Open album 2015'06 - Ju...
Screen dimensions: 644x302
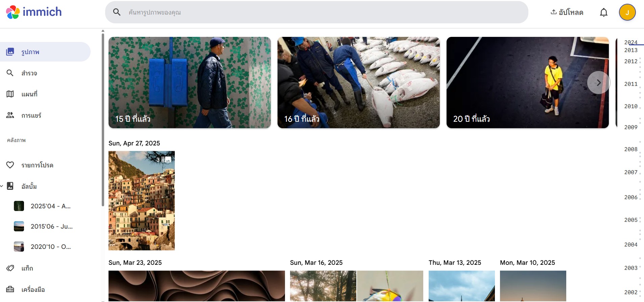coord(43,226)
